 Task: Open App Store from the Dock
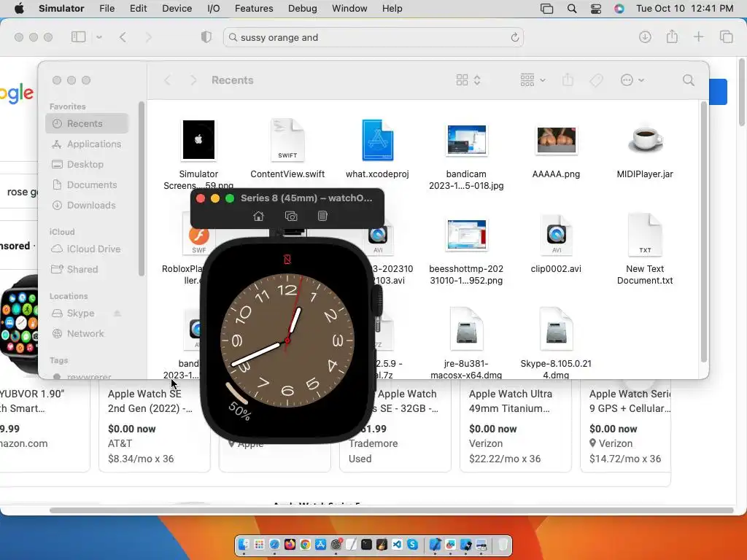[x=321, y=545]
